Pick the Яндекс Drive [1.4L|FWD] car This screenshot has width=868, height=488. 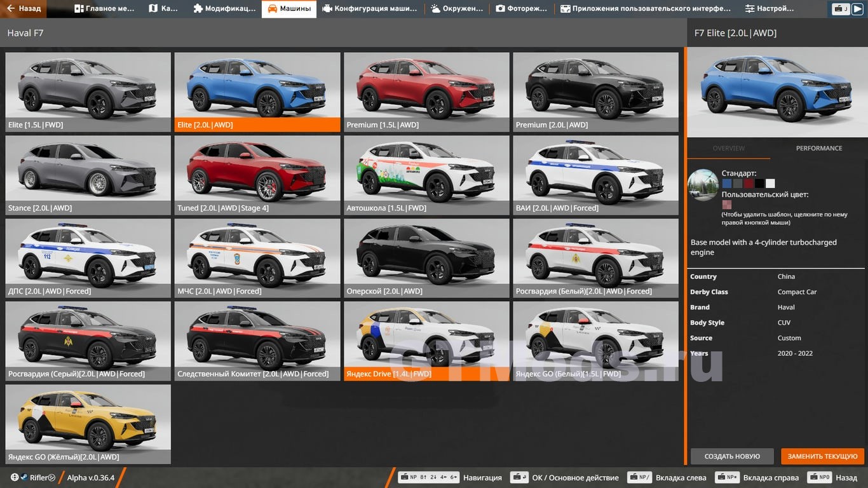(x=426, y=341)
